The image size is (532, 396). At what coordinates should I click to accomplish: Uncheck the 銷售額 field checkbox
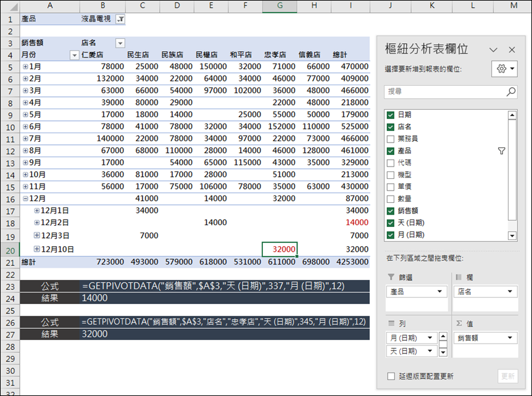point(391,211)
